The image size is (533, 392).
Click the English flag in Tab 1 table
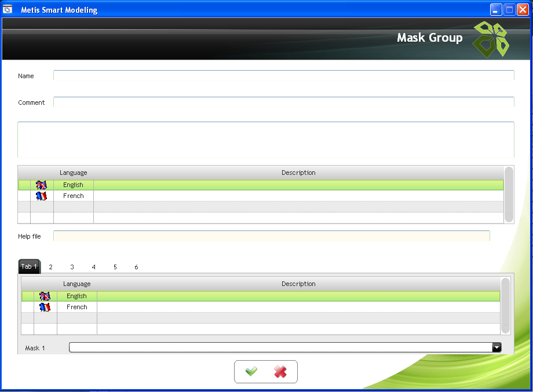point(45,296)
